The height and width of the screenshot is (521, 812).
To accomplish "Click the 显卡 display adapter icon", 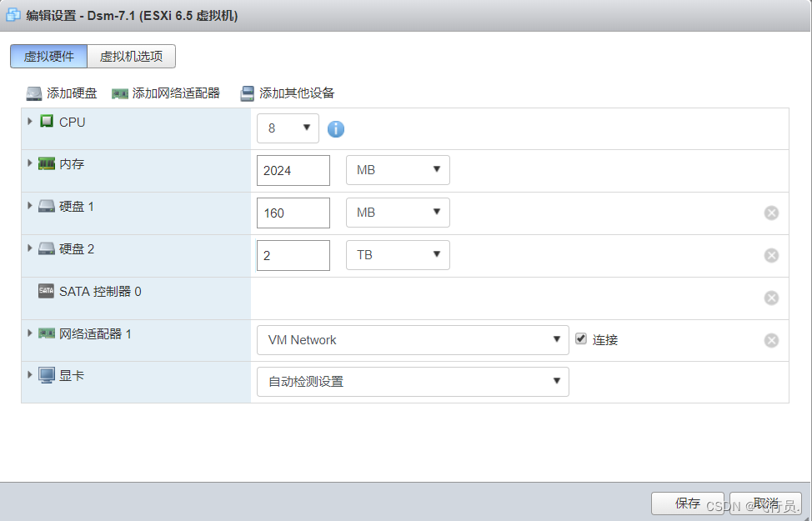I will (x=46, y=375).
